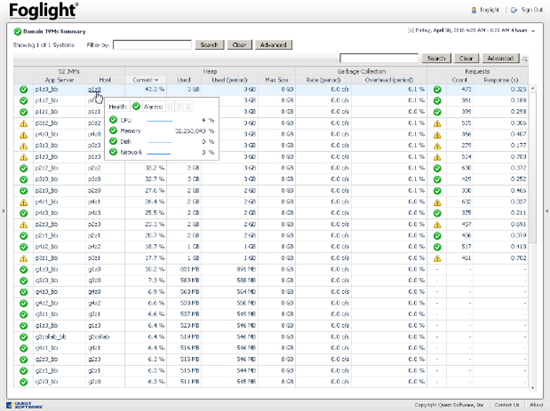Click the CPU sparkline in the host popup
Viewport: 550px width, 411px height.
click(x=160, y=121)
